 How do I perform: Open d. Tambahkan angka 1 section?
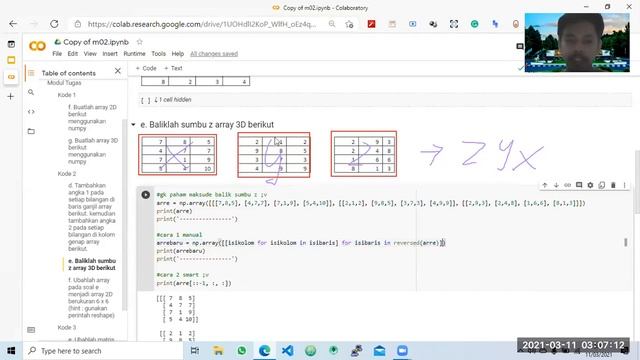click(92, 217)
